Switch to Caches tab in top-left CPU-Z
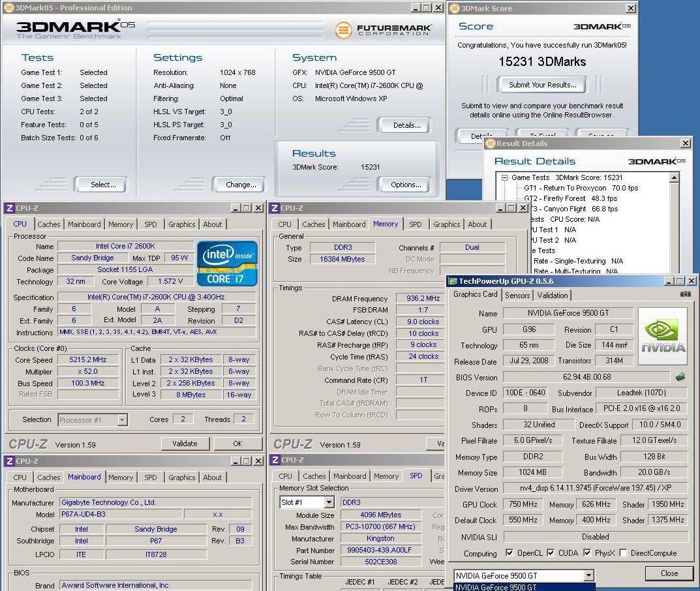The height and width of the screenshot is (591, 700). pos(49,224)
